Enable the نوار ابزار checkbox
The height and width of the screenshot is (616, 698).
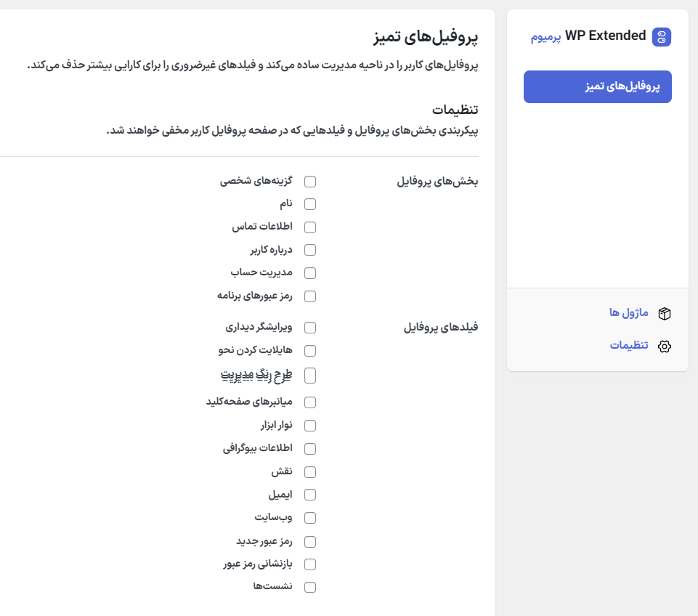click(x=310, y=425)
